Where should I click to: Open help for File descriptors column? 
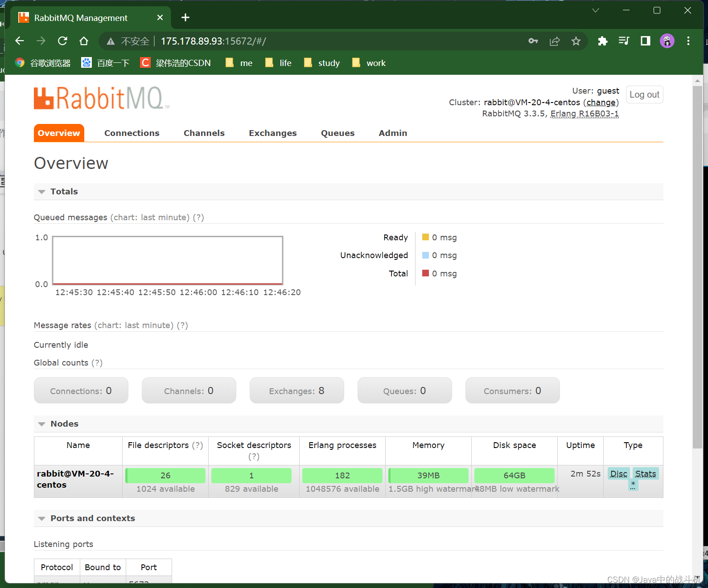(198, 445)
